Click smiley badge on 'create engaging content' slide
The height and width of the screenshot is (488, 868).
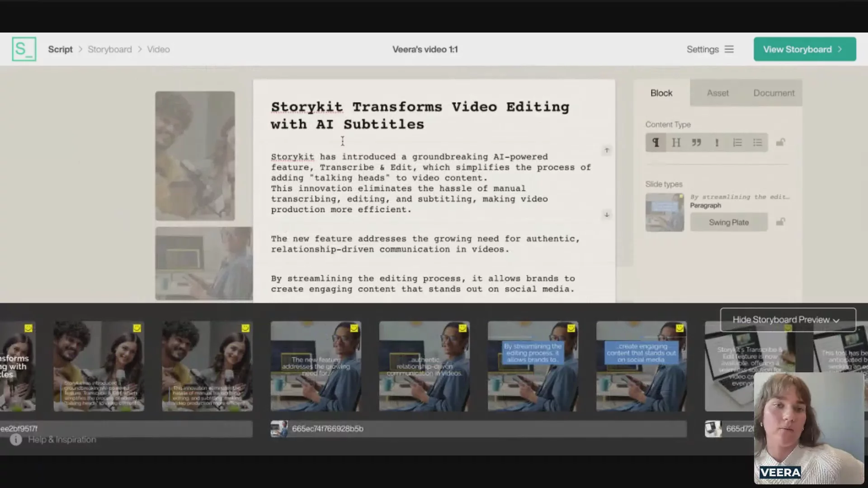tap(679, 328)
